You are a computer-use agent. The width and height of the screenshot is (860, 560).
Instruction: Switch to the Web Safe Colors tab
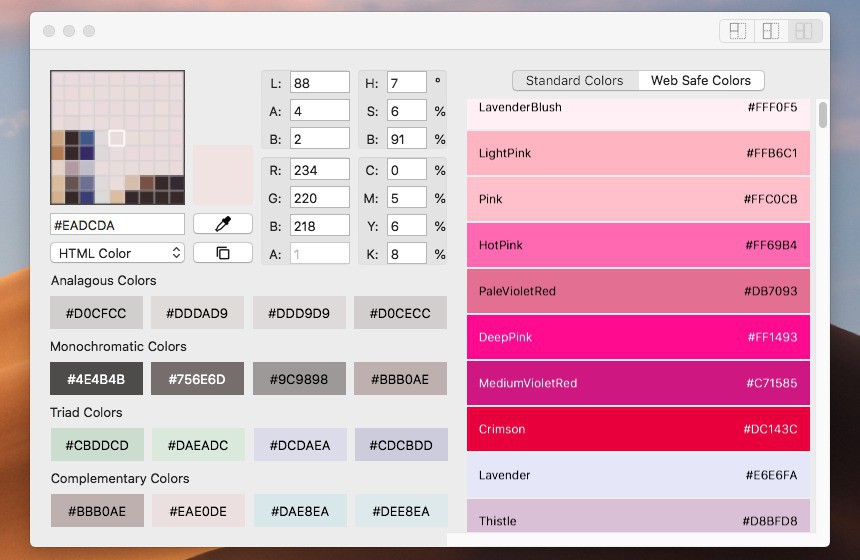point(700,81)
